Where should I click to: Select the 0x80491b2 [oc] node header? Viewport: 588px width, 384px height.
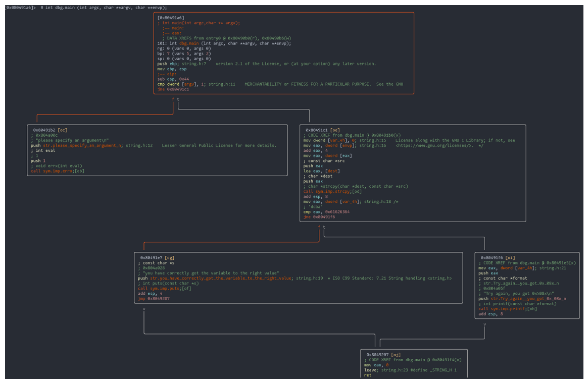(x=50, y=130)
